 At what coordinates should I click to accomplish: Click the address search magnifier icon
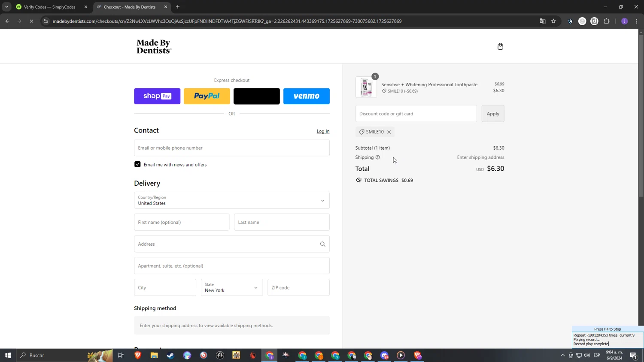(322, 244)
